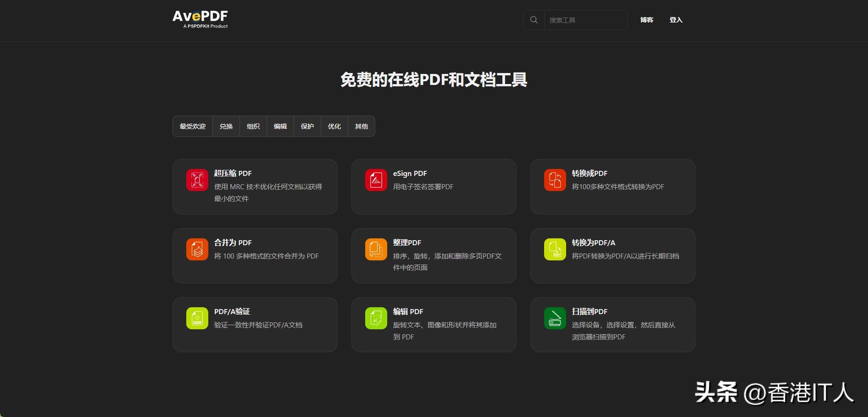Click the 登入 link

pos(675,20)
